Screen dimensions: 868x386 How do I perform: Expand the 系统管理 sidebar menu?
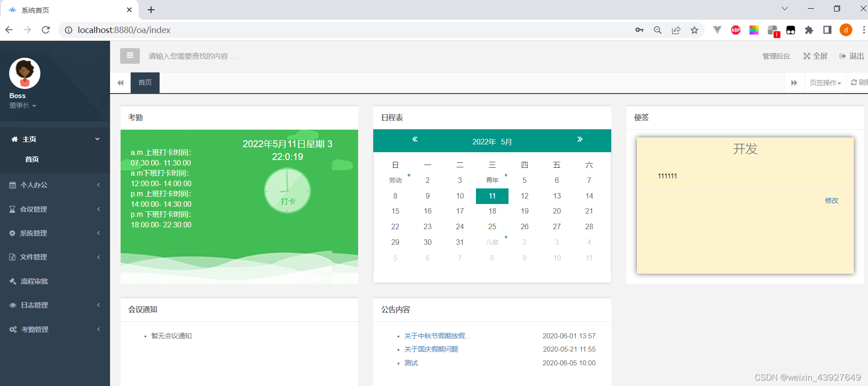pyautogui.click(x=55, y=233)
